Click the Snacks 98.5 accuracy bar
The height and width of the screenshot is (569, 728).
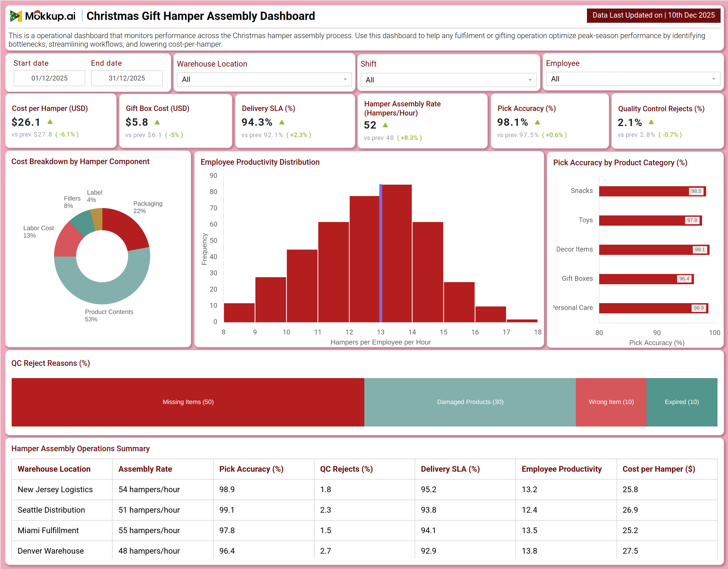point(652,191)
